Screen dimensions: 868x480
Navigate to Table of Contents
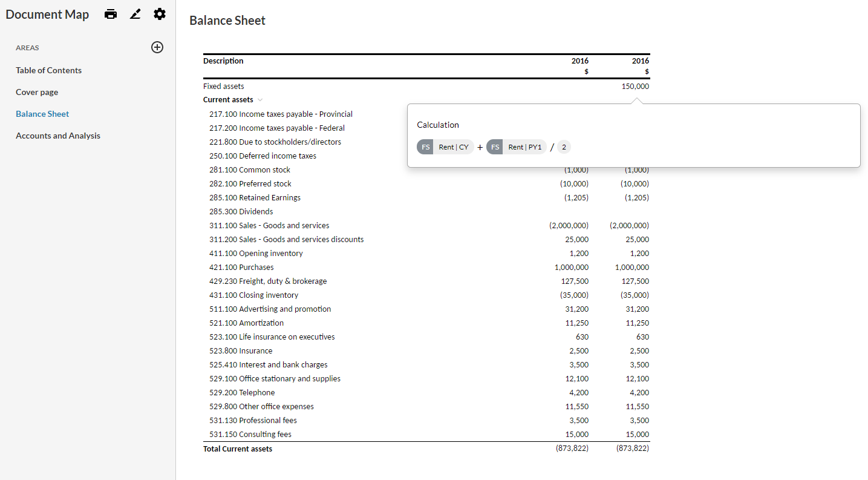tap(48, 70)
